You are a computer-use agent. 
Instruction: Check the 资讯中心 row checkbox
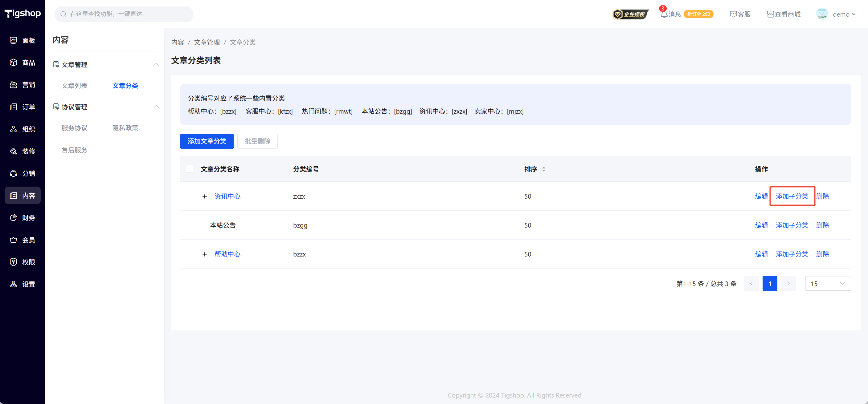[190, 196]
